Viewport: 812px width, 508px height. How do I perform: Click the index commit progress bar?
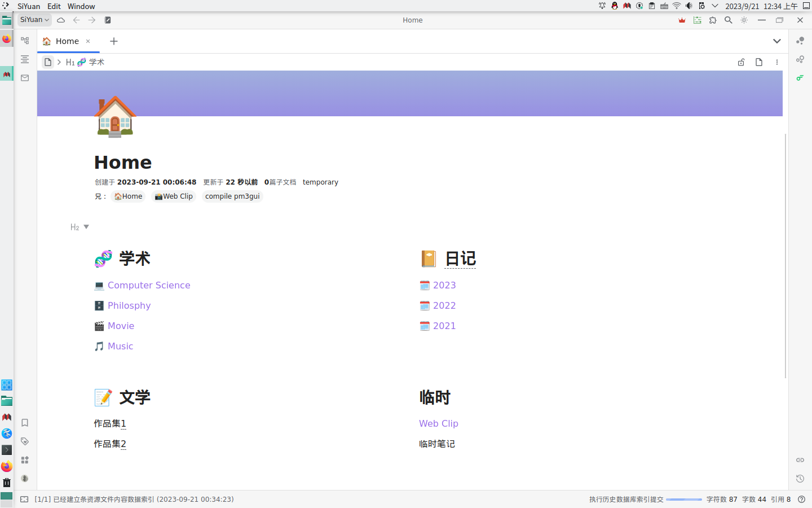pos(684,500)
